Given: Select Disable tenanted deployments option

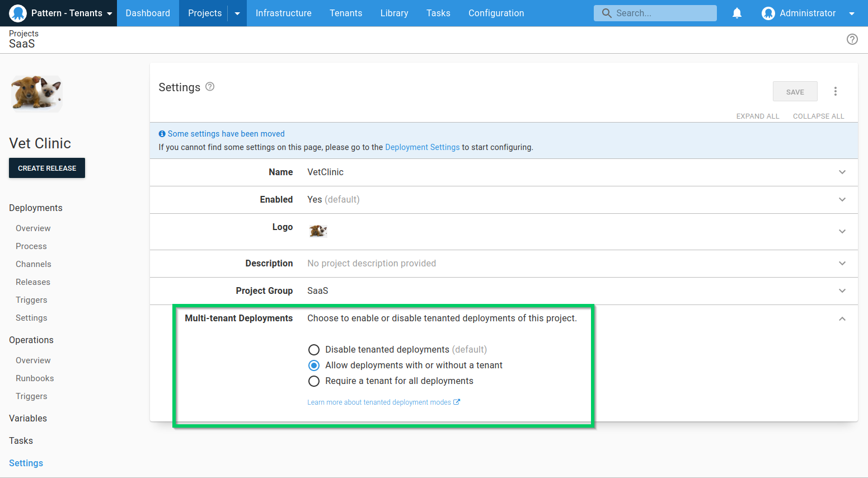Looking at the screenshot, I should point(314,350).
